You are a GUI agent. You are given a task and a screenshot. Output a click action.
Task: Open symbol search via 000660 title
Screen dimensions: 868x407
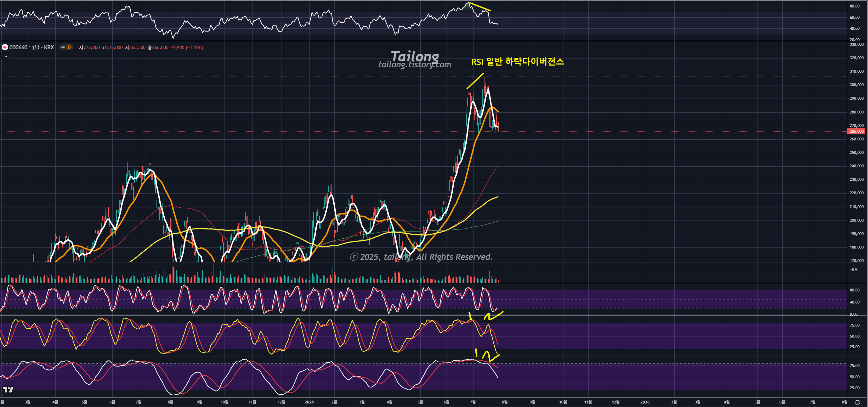[18, 48]
